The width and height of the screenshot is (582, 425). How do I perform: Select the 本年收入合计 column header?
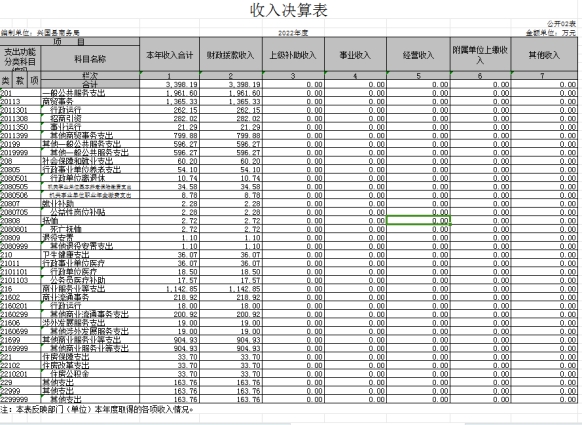tap(170, 55)
